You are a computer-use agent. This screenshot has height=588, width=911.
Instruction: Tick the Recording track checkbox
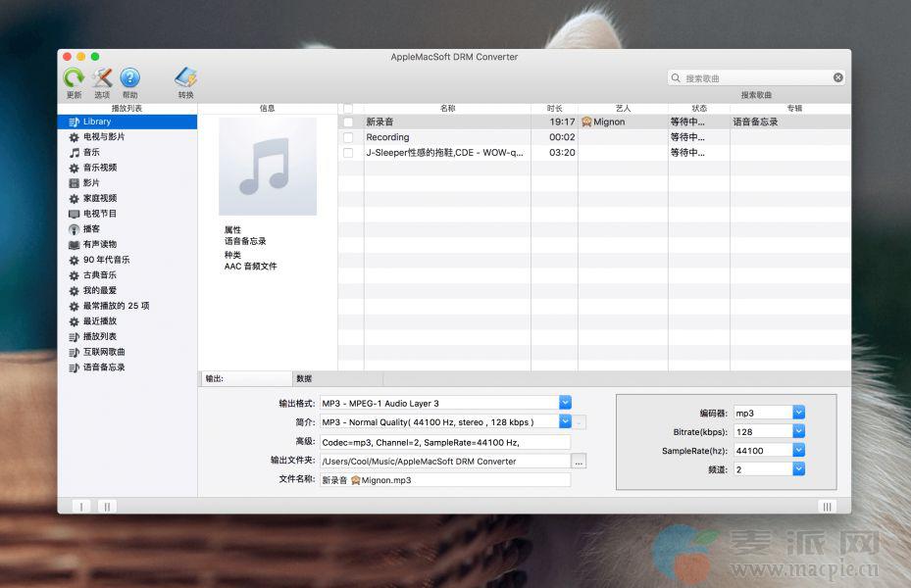348,137
